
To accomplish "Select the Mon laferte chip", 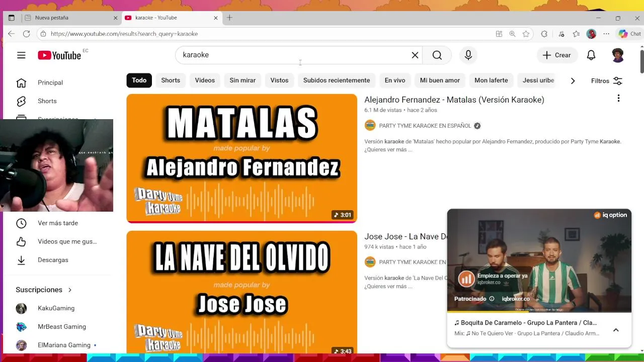I will click(x=491, y=80).
